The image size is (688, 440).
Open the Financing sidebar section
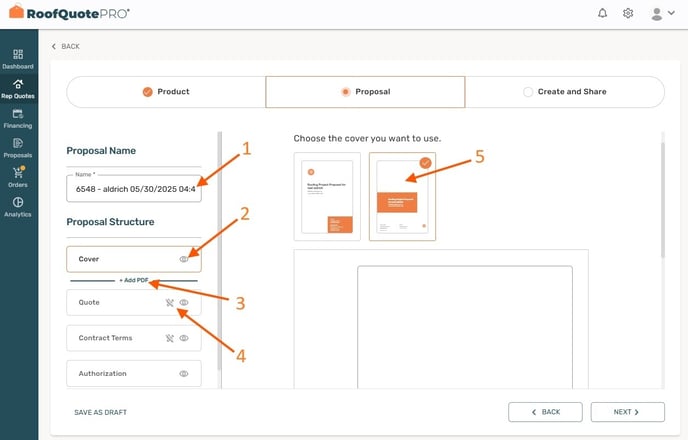[18, 119]
